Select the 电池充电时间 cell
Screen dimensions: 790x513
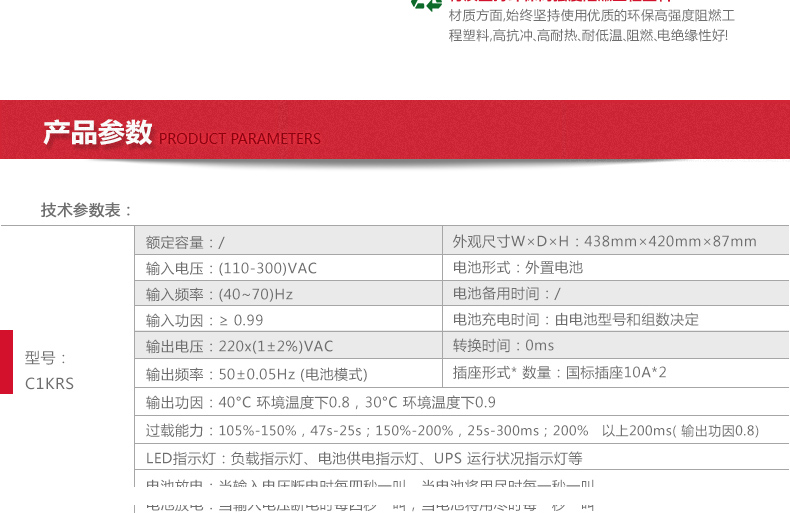pyautogui.click(x=616, y=319)
